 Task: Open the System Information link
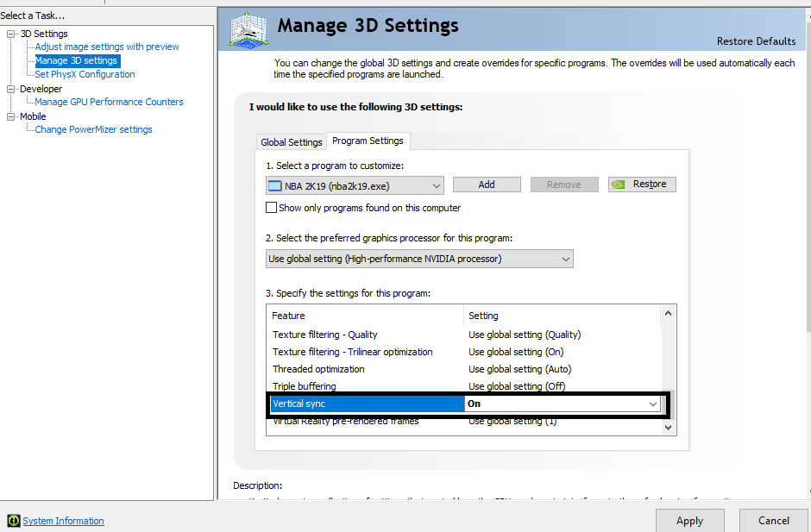click(63, 521)
